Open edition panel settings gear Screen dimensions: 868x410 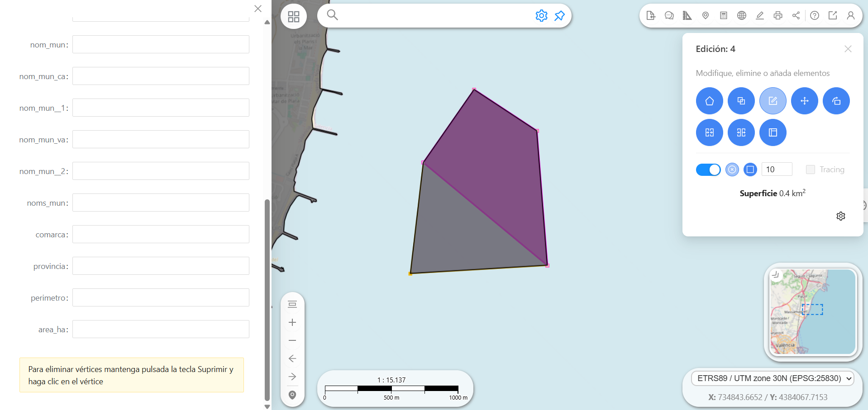[x=840, y=216]
